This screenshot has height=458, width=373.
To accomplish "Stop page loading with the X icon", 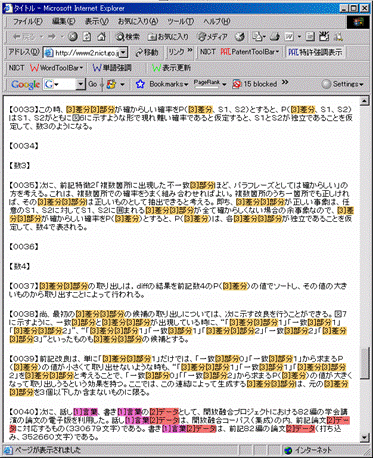I will click(x=73, y=37).
